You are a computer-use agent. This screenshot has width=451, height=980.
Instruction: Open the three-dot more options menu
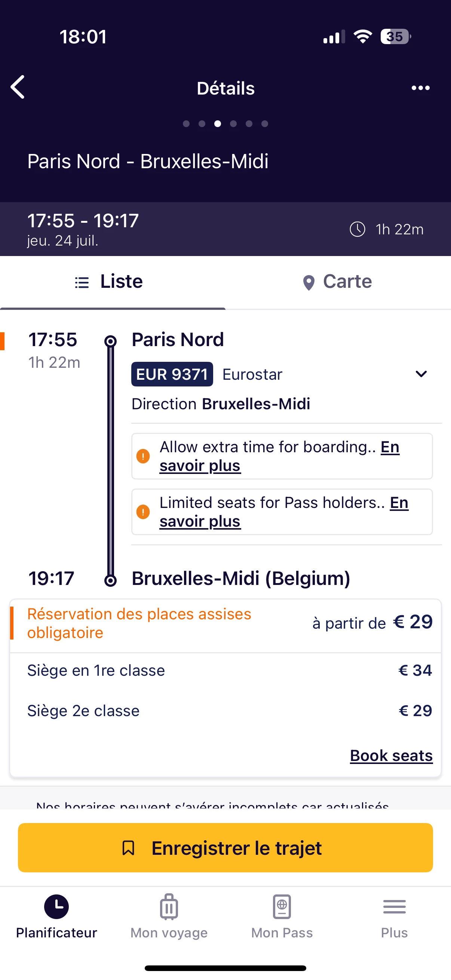point(421,88)
